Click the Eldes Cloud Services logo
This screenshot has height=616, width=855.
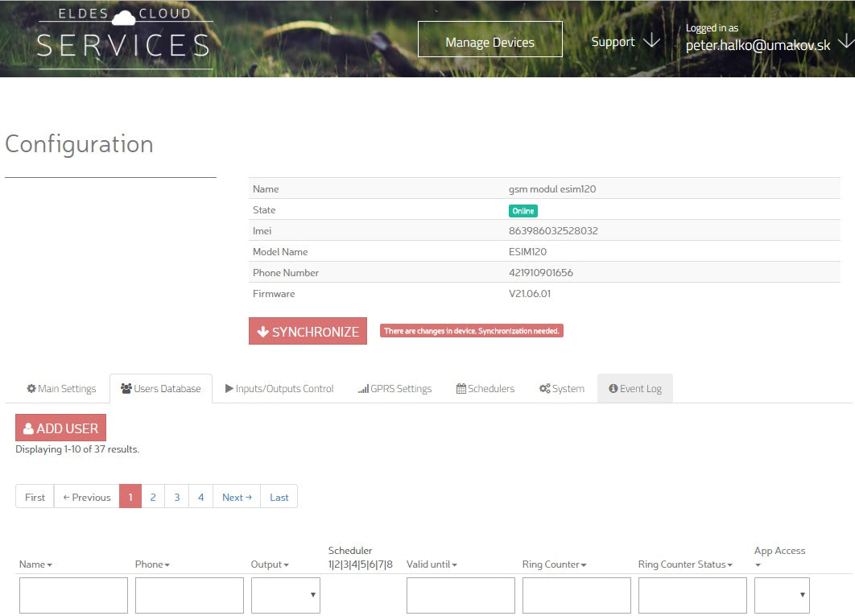[125, 37]
